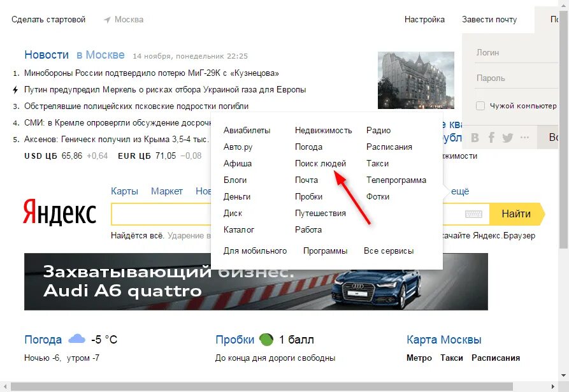The height and width of the screenshot is (392, 569).
Task: Select Поиск людей in the popup
Action: pyautogui.click(x=321, y=163)
